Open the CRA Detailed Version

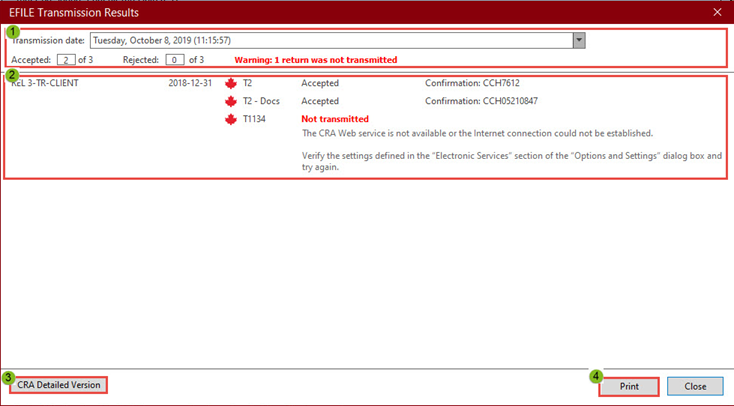tap(59, 385)
